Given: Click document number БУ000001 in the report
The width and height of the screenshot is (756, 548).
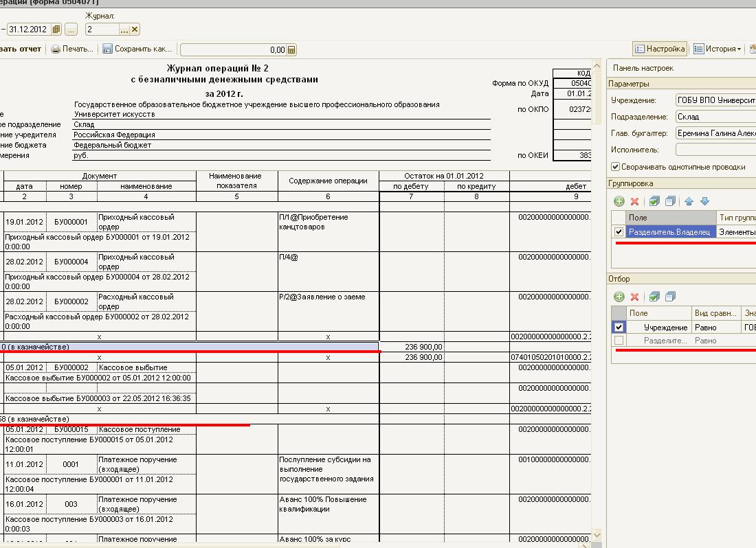Looking at the screenshot, I should pyautogui.click(x=71, y=222).
